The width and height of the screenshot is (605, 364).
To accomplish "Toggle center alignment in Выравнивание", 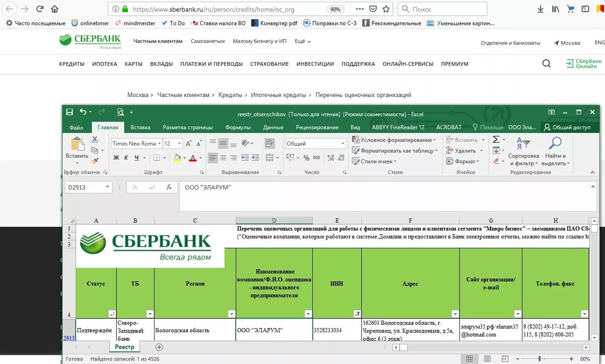I will click(x=224, y=157).
